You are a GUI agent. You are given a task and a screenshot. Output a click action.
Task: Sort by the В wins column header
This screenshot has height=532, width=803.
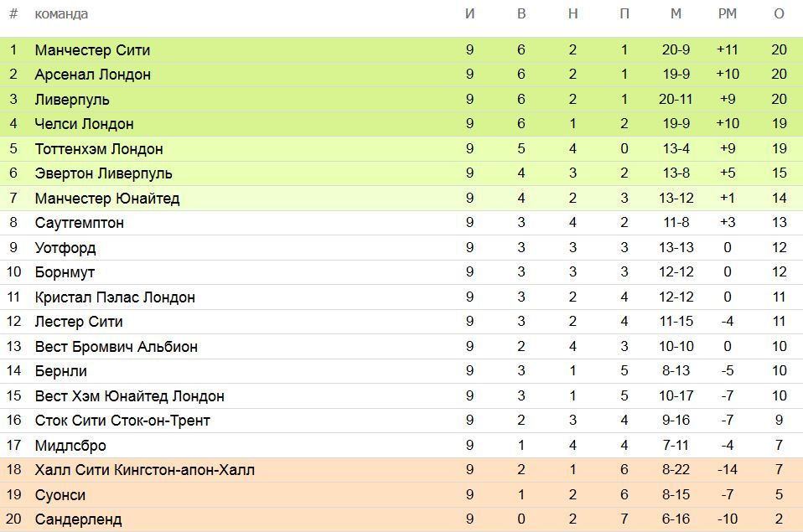(x=521, y=14)
